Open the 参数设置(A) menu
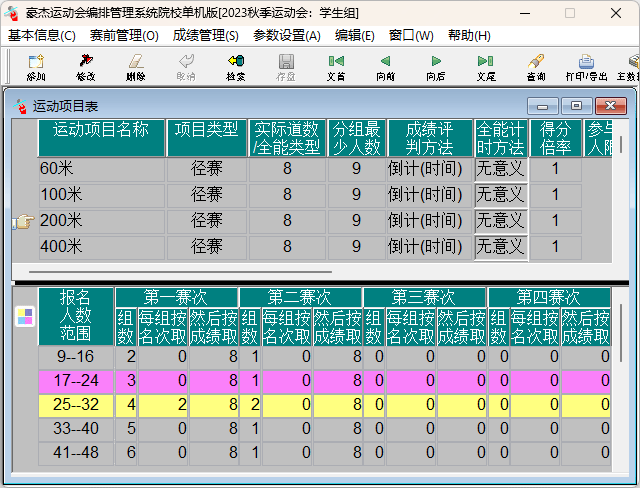The height and width of the screenshot is (488, 640). pyautogui.click(x=287, y=35)
